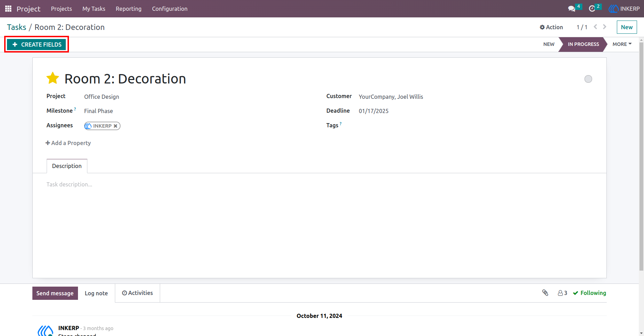This screenshot has height=336, width=644.
Task: Click the Following button
Action: 589,293
